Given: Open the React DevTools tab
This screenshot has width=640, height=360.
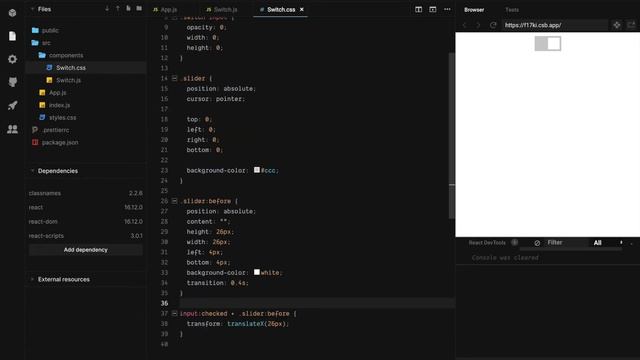Looking at the screenshot, I should coord(487,243).
